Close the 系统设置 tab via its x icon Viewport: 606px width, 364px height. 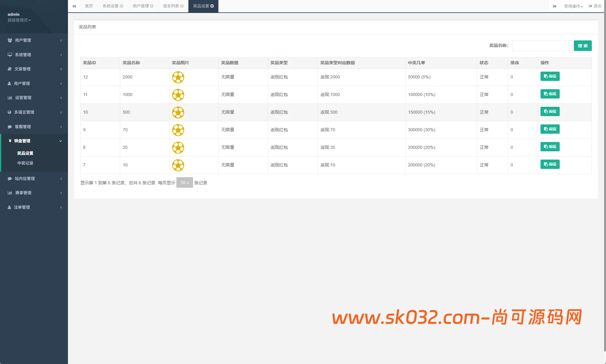(x=122, y=6)
